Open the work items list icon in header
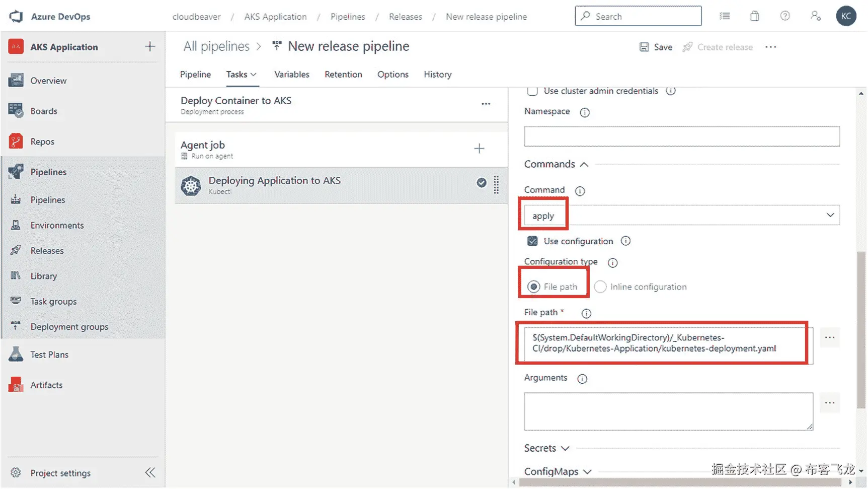Viewport: 868px width, 489px height. pos(725,16)
